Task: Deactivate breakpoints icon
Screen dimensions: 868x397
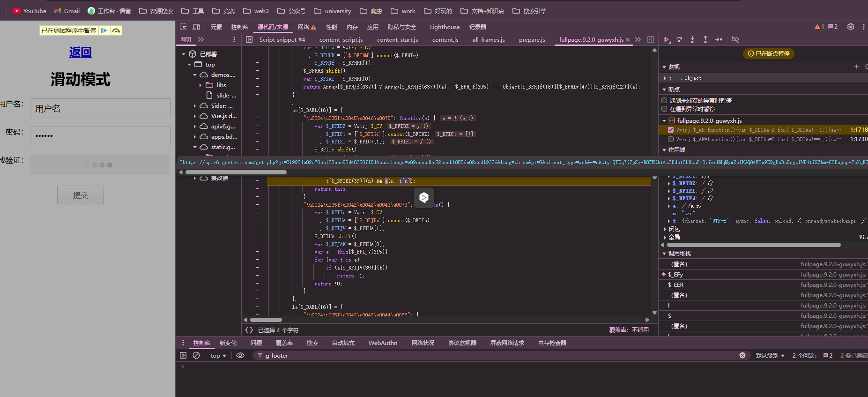Action: [x=735, y=40]
